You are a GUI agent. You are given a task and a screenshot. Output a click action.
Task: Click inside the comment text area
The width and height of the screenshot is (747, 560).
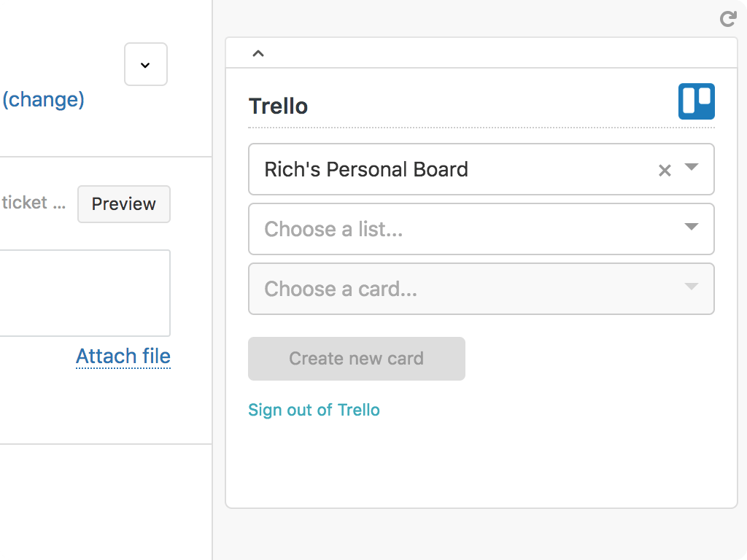(85, 293)
